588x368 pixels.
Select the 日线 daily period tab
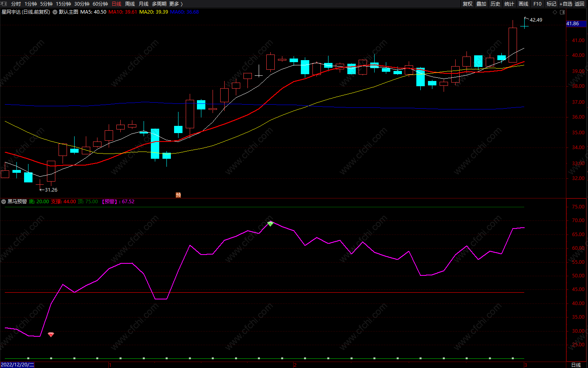[x=116, y=4]
